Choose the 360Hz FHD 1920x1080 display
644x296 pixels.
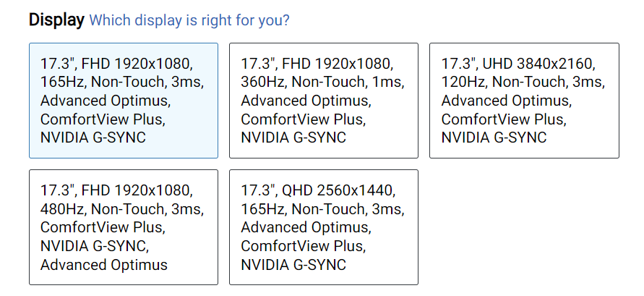tap(324, 101)
